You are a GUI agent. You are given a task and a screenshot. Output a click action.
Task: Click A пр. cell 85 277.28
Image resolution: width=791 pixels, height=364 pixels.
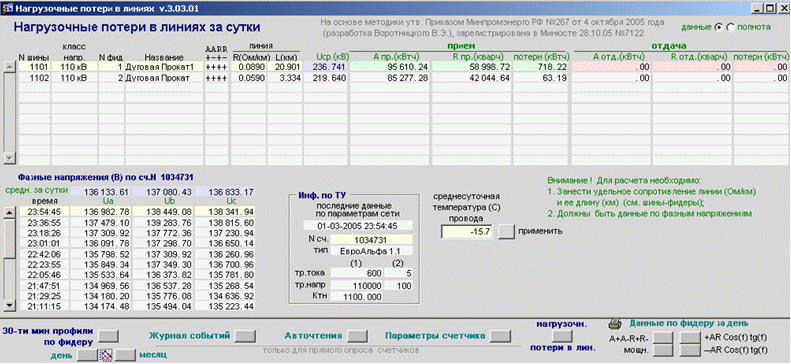[x=390, y=78]
